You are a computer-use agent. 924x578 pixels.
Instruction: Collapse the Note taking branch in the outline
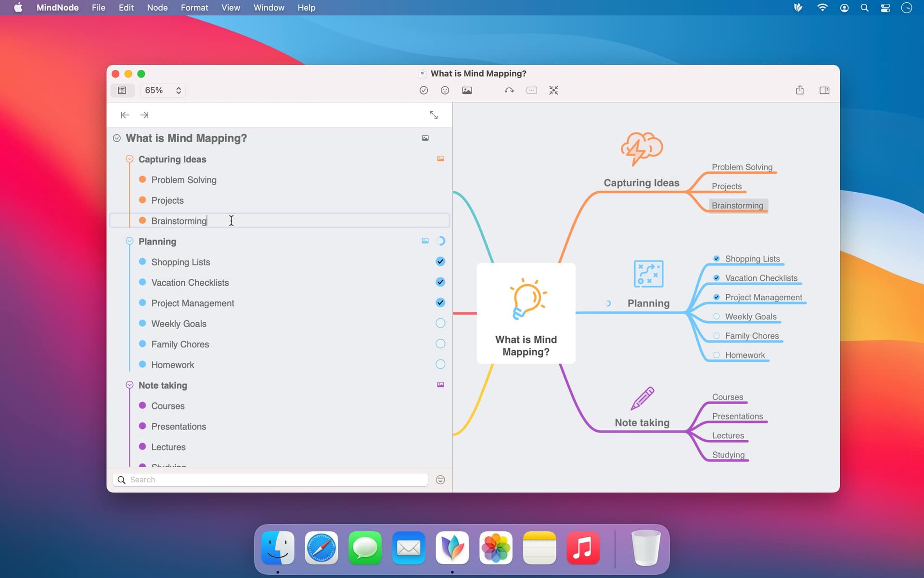point(129,385)
